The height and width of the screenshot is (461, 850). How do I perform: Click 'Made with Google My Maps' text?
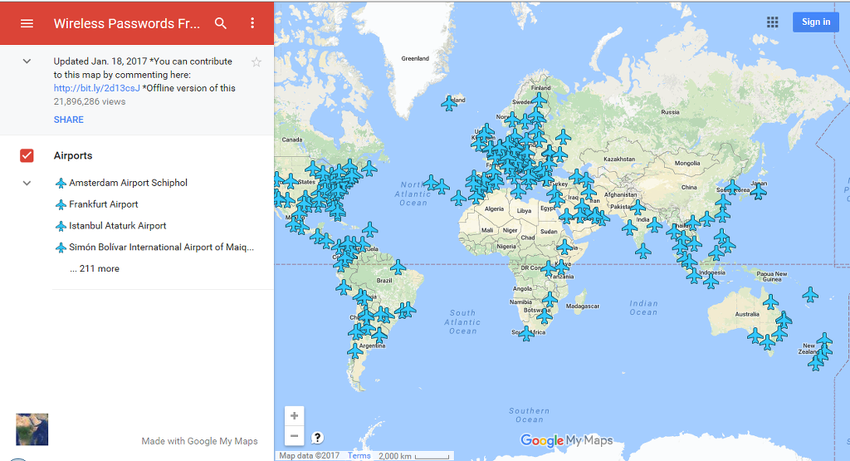pos(199,441)
